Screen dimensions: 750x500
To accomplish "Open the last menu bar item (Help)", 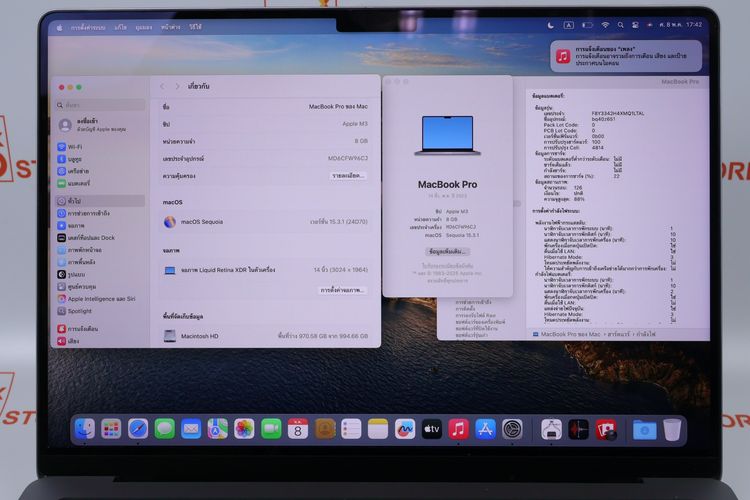I will 195,27.
